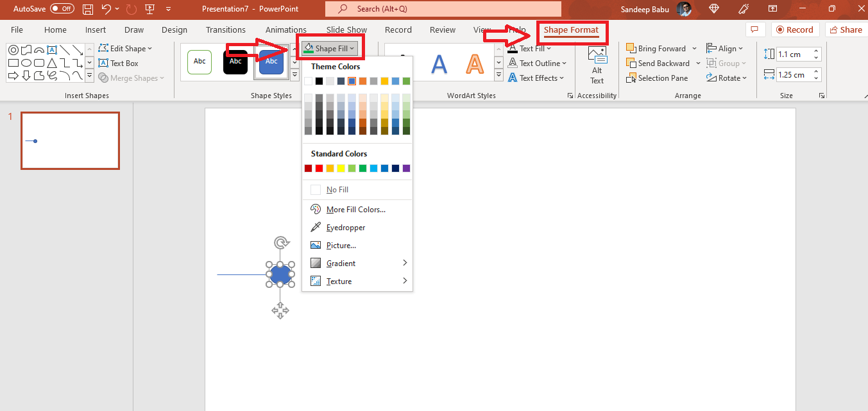Image resolution: width=868 pixels, height=411 pixels.
Task: Open the Review tab
Action: tap(443, 29)
